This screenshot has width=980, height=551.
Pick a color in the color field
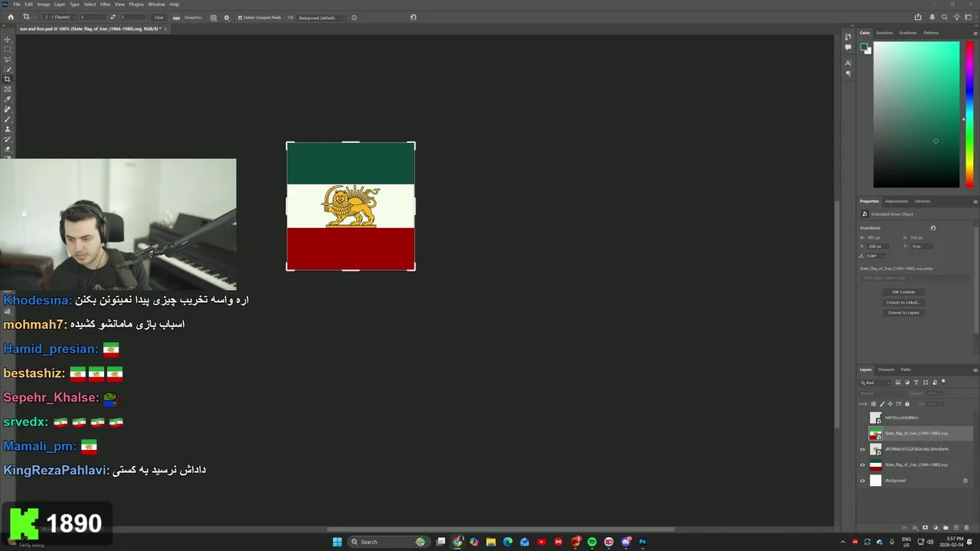pyautogui.click(x=916, y=114)
